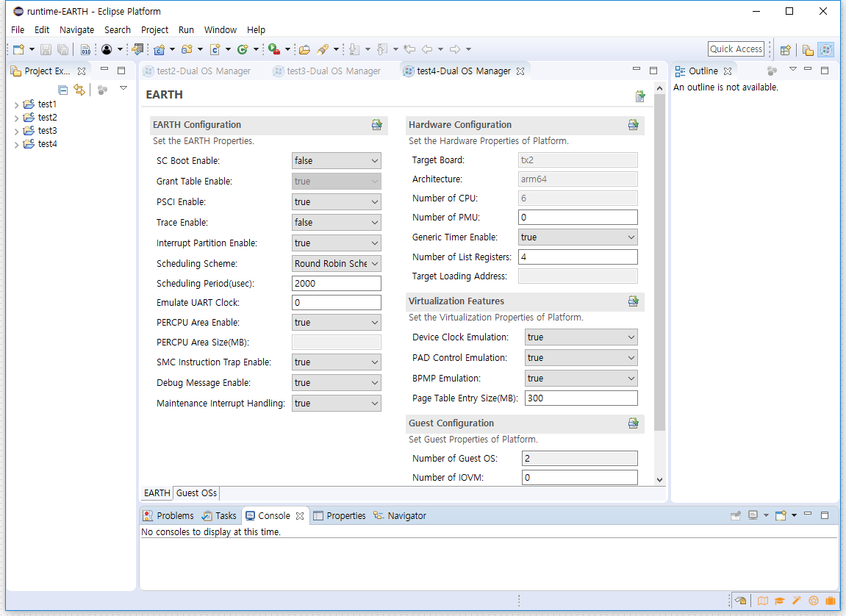Expand the test4 project in explorer
This screenshot has width=846, height=616.
tap(17, 145)
